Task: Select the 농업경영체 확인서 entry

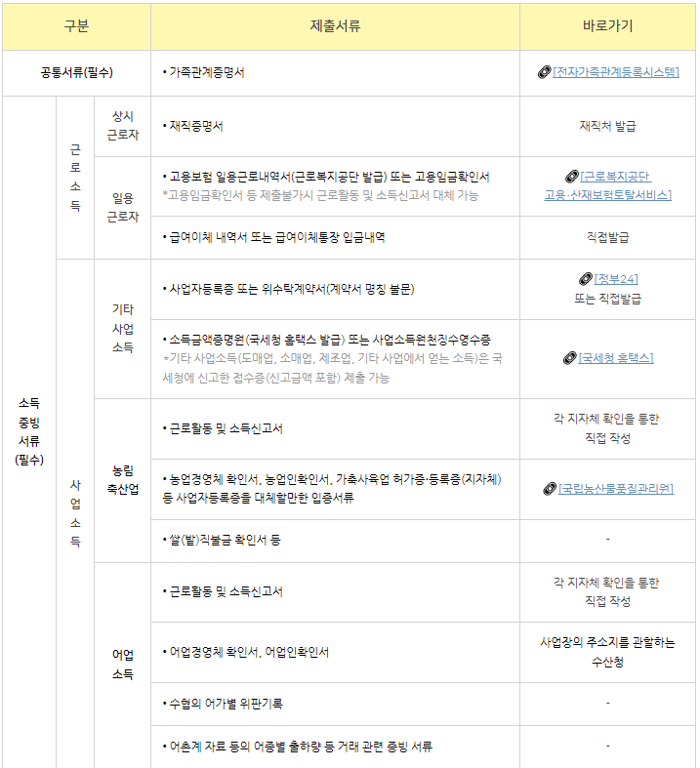Action: (x=332, y=489)
